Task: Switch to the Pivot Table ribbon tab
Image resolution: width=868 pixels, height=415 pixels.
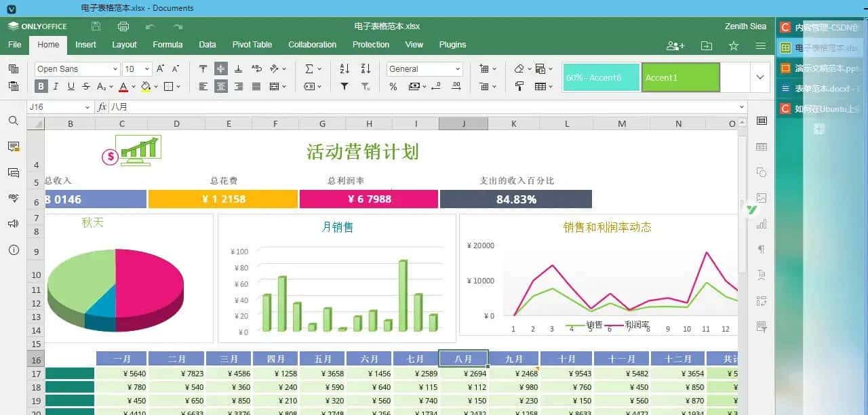Action: point(252,45)
